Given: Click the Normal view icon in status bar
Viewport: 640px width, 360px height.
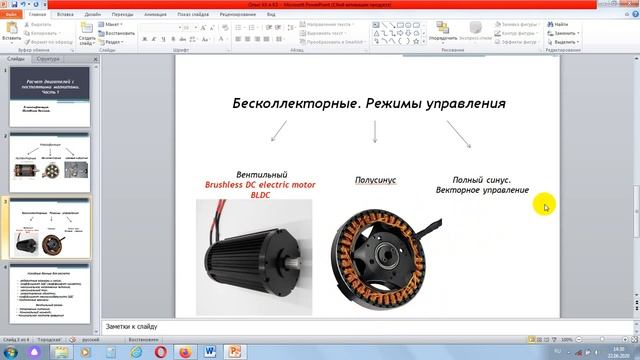Looking at the screenshot, I should coord(531,340).
